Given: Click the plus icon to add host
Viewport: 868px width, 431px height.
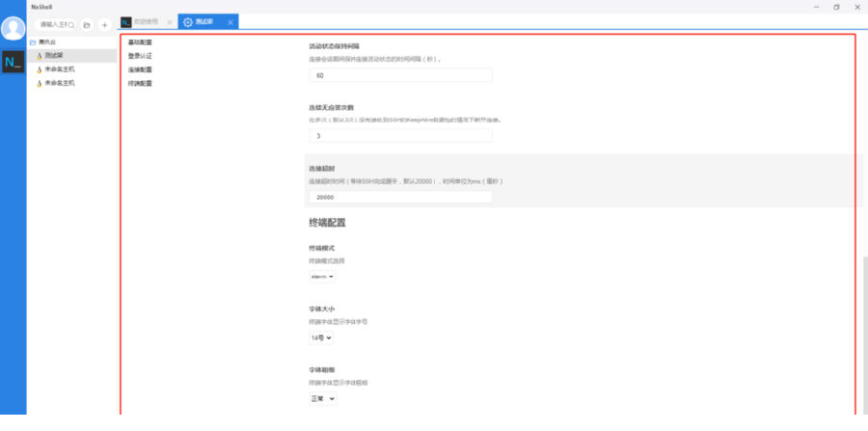Looking at the screenshot, I should (104, 24).
